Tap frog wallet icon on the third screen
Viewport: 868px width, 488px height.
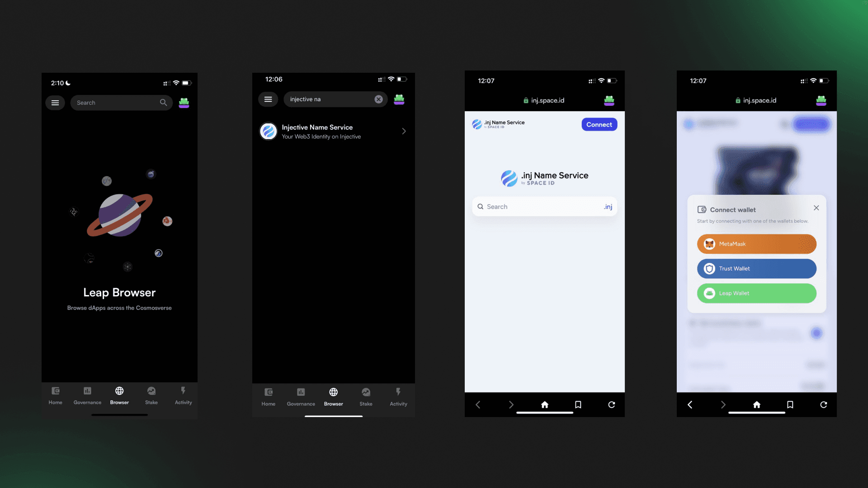point(609,100)
